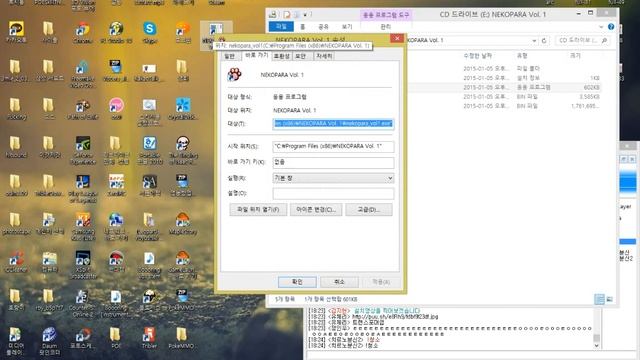640x360 pixels.
Task: Click the chat window scrollbar down arrow
Action: [597, 346]
